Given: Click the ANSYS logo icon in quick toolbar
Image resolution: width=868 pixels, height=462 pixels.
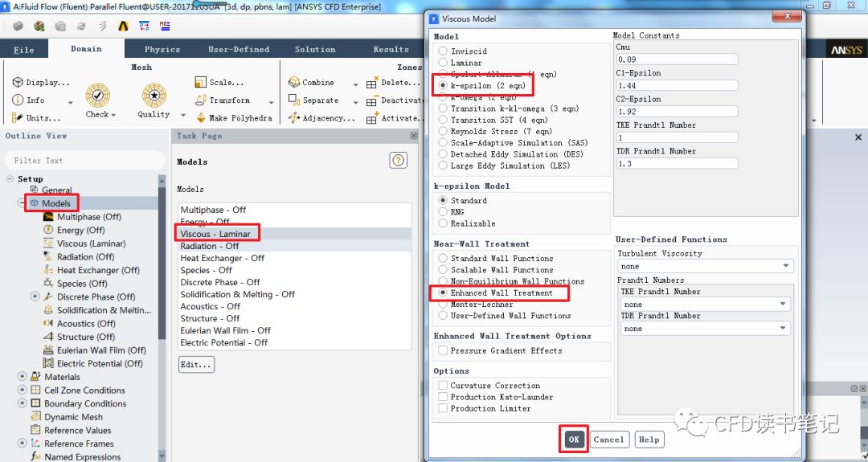Looking at the screenshot, I should (123, 26).
